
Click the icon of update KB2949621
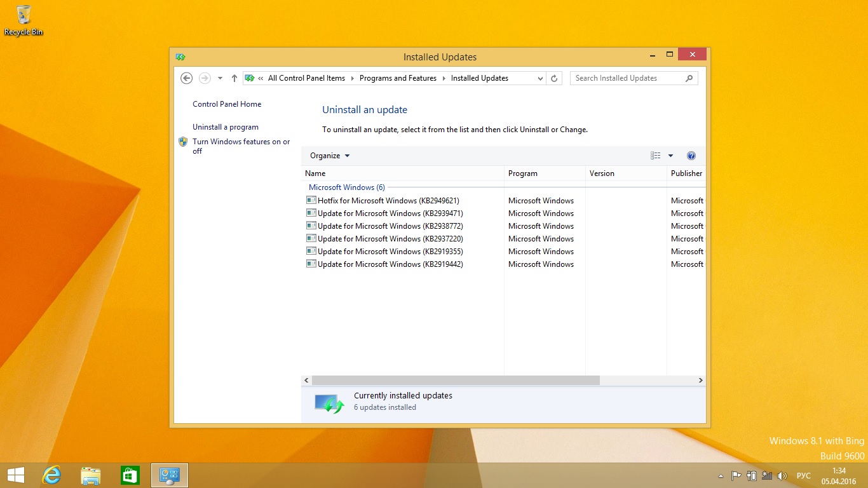(x=311, y=200)
